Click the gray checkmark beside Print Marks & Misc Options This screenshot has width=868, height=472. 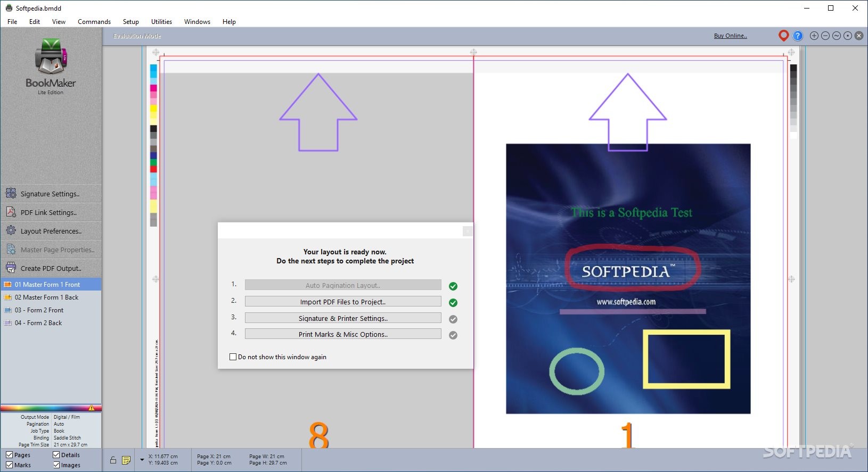click(x=453, y=335)
